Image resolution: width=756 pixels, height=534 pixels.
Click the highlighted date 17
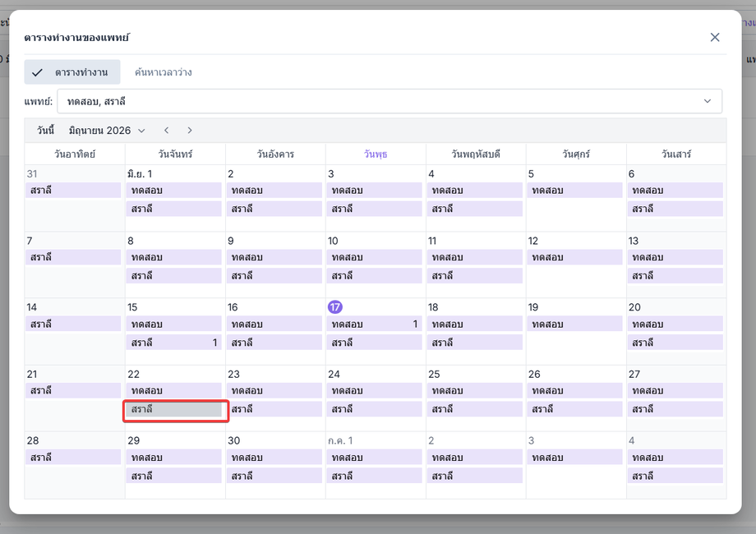(x=335, y=307)
